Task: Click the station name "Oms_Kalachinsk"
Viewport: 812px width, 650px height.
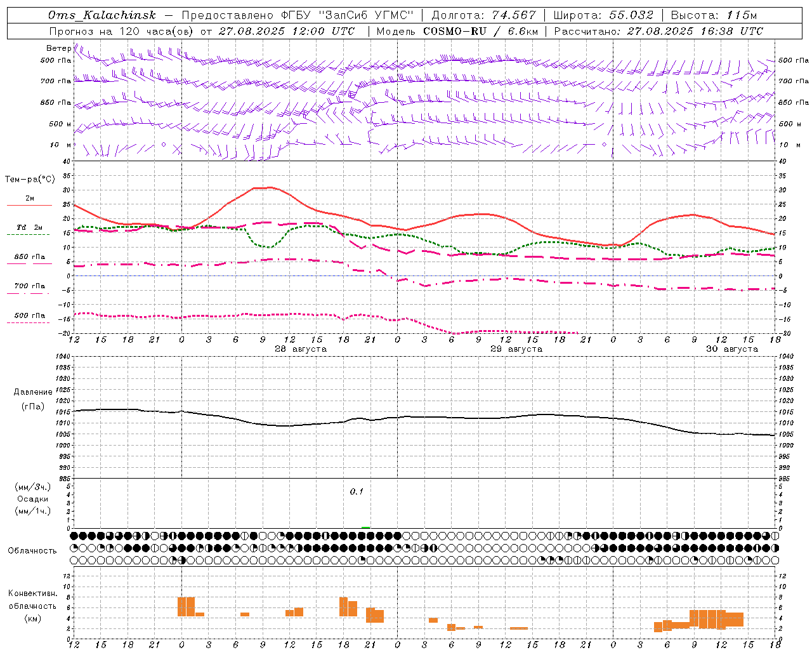Action: pyautogui.click(x=102, y=15)
